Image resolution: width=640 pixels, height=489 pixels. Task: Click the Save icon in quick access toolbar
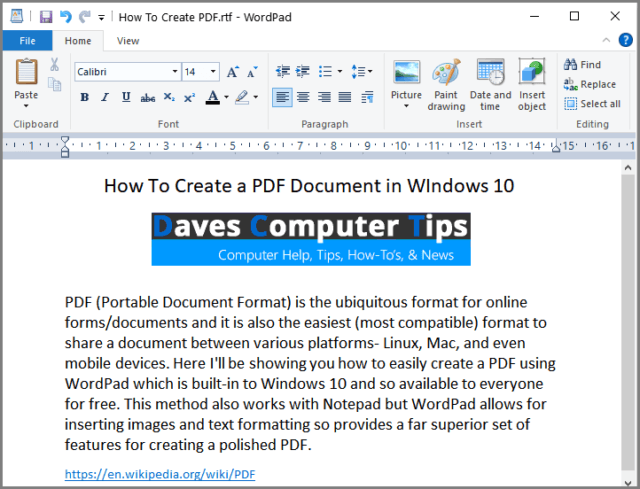pos(46,17)
